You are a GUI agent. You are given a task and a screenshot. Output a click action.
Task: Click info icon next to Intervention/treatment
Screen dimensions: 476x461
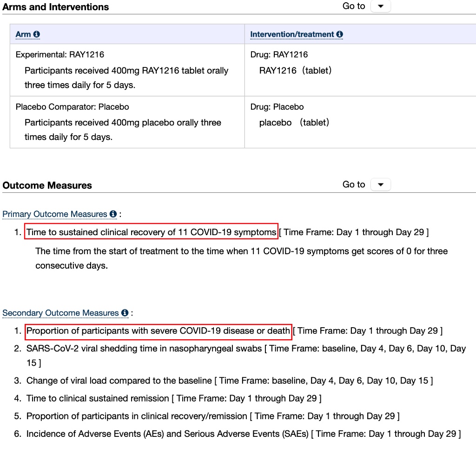click(x=339, y=35)
